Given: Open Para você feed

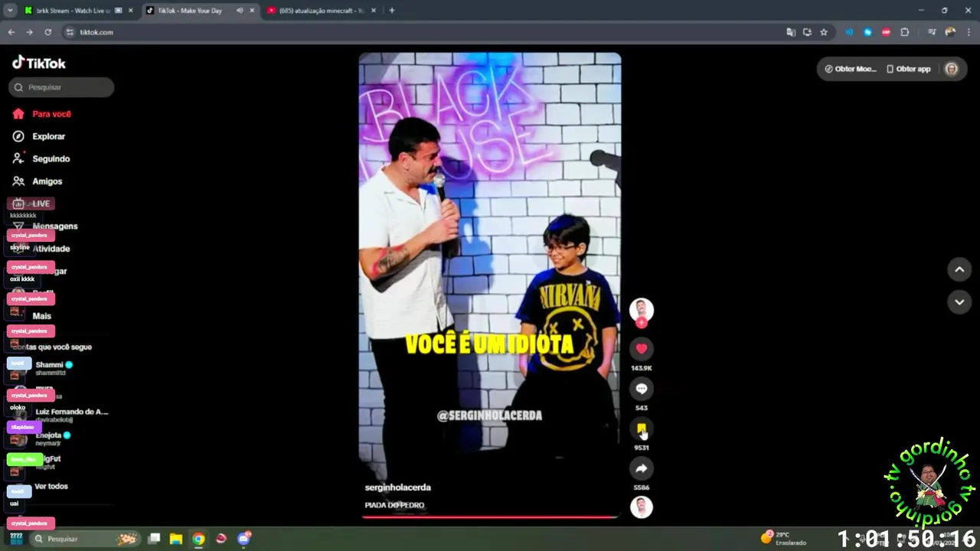Looking at the screenshot, I should [x=42, y=114].
